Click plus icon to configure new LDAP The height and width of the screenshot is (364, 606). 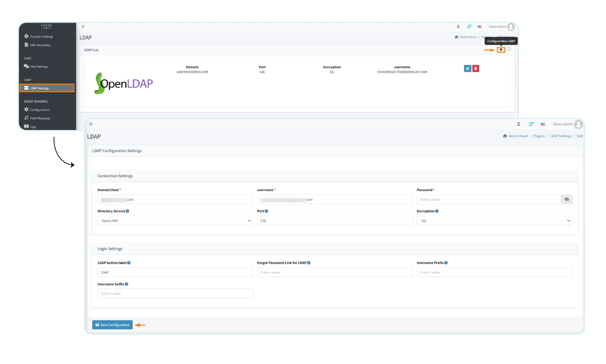pos(501,50)
